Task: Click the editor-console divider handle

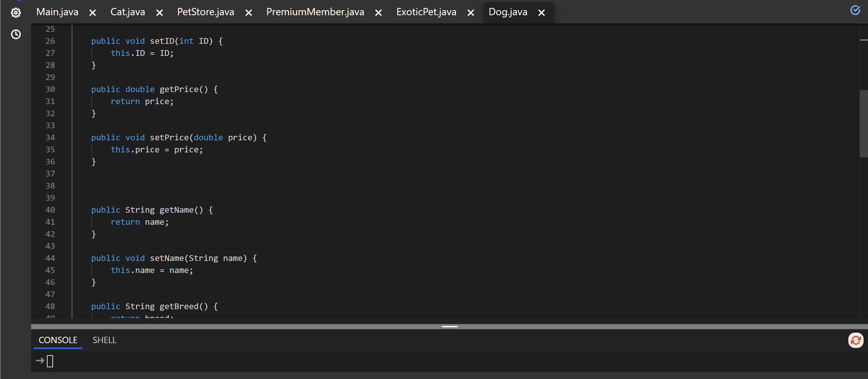Action: click(450, 326)
